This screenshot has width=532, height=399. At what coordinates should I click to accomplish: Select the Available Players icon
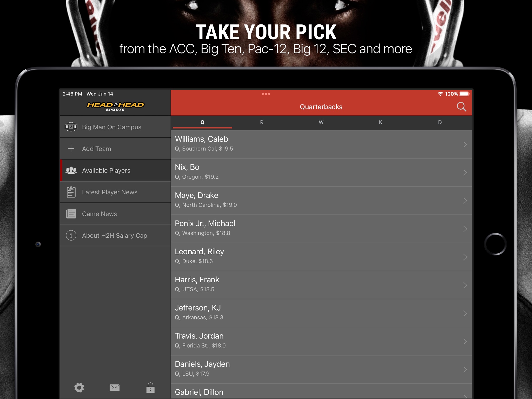(71, 170)
